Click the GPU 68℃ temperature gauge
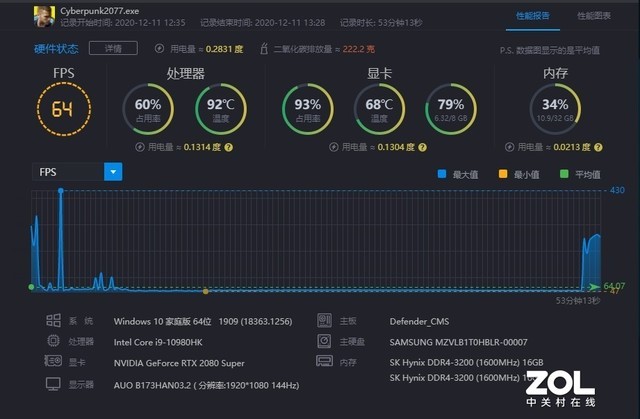 [x=379, y=109]
